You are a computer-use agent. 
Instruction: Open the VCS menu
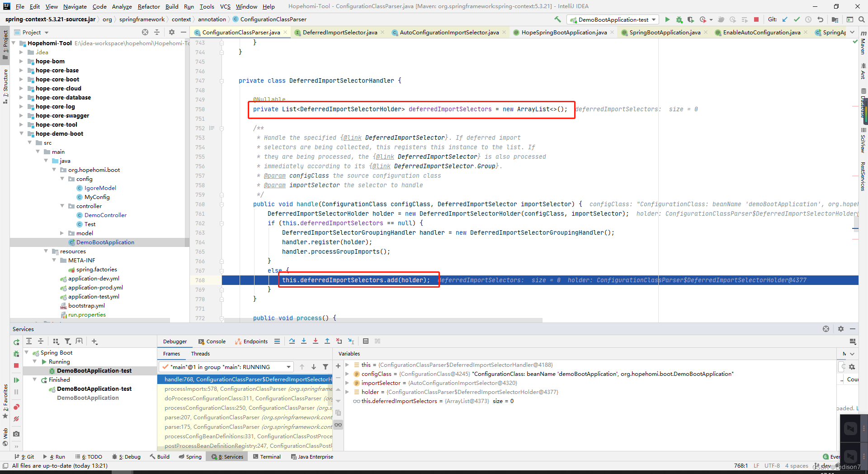(225, 6)
